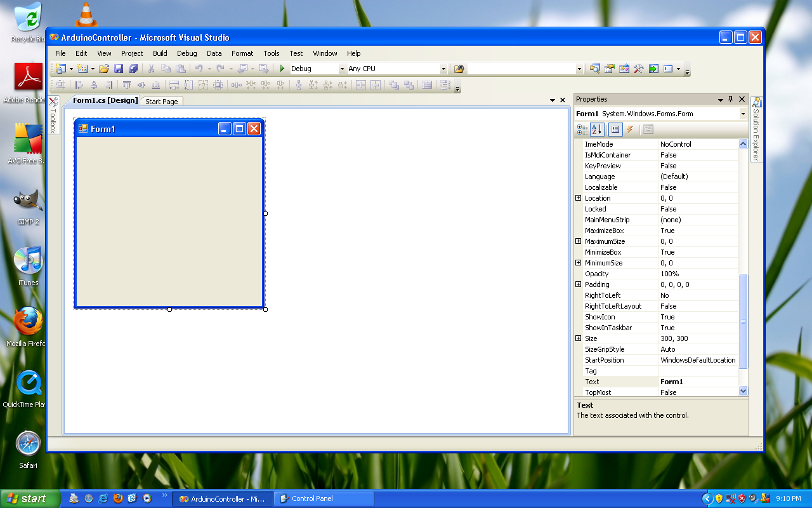This screenshot has height=508, width=812.
Task: Click the Opacity value 100%
Action: 698,274
